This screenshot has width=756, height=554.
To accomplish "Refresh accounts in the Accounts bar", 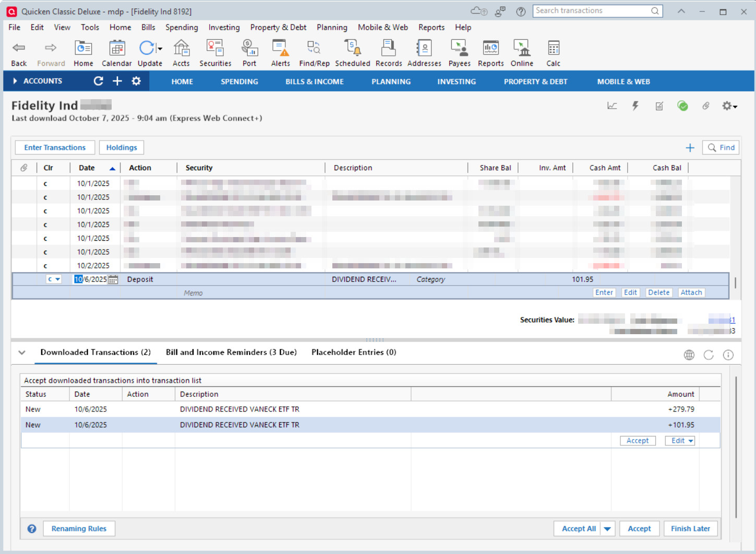I will coord(98,81).
